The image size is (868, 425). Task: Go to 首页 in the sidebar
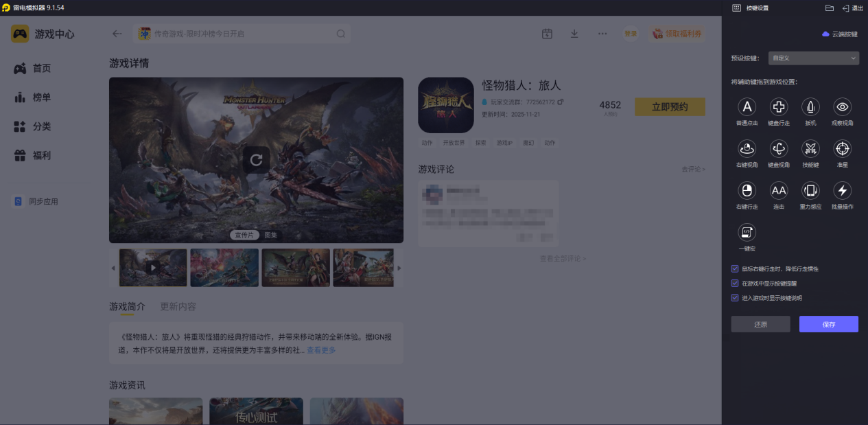pyautogui.click(x=32, y=69)
